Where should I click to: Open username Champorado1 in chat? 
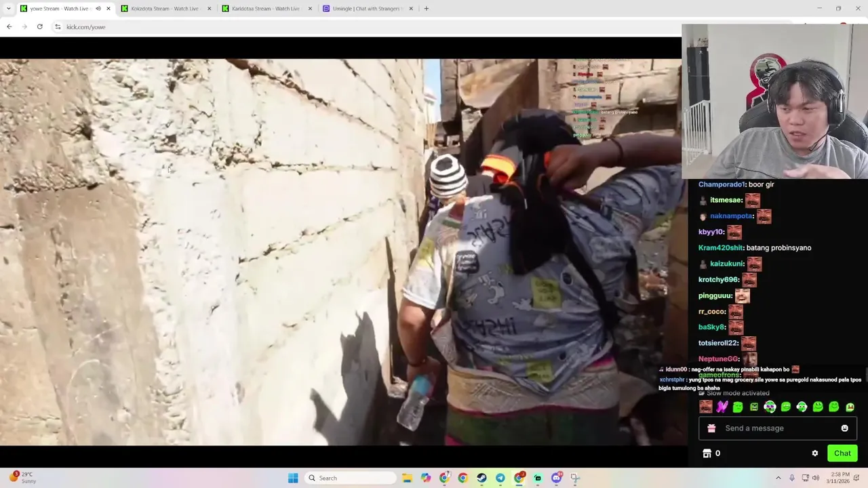point(722,184)
